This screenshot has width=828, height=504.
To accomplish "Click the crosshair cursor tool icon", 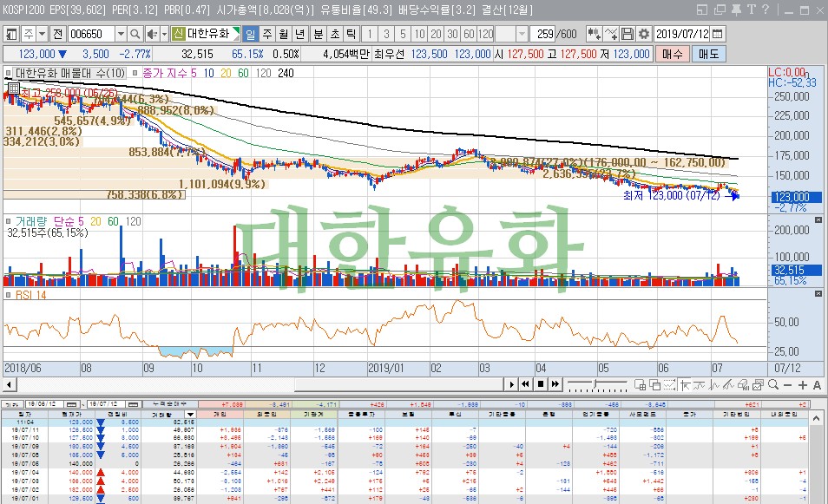I will pos(685,385).
